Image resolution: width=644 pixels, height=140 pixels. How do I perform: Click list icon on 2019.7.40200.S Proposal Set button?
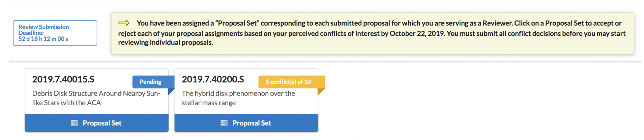pos(224,123)
